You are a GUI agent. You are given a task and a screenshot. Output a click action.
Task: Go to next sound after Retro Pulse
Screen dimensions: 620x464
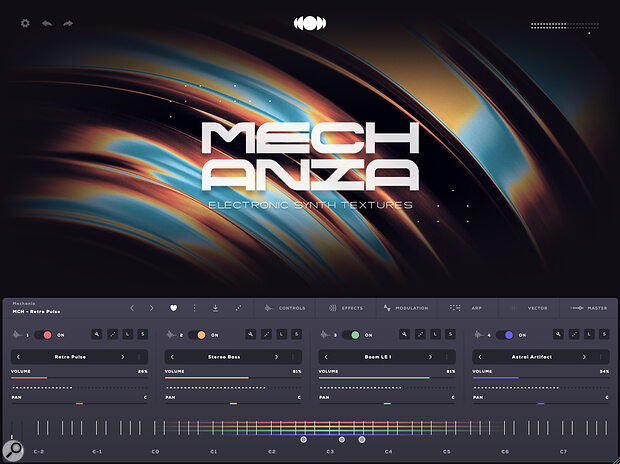122,356
